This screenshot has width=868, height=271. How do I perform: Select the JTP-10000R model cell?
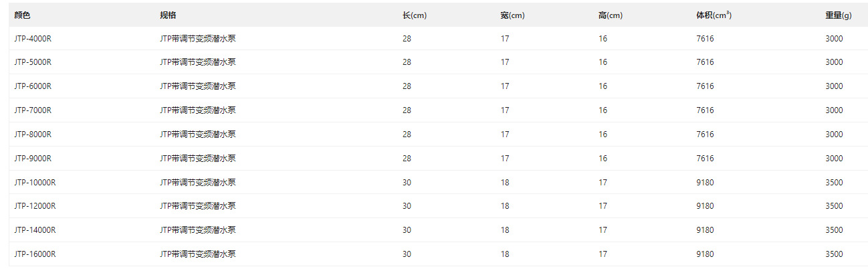[x=35, y=183]
